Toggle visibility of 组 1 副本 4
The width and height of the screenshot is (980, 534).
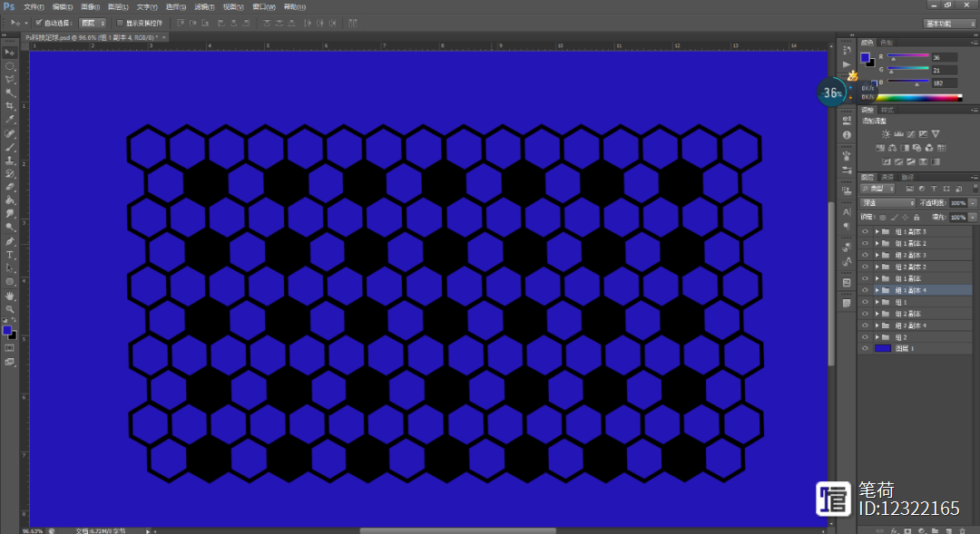click(x=865, y=290)
